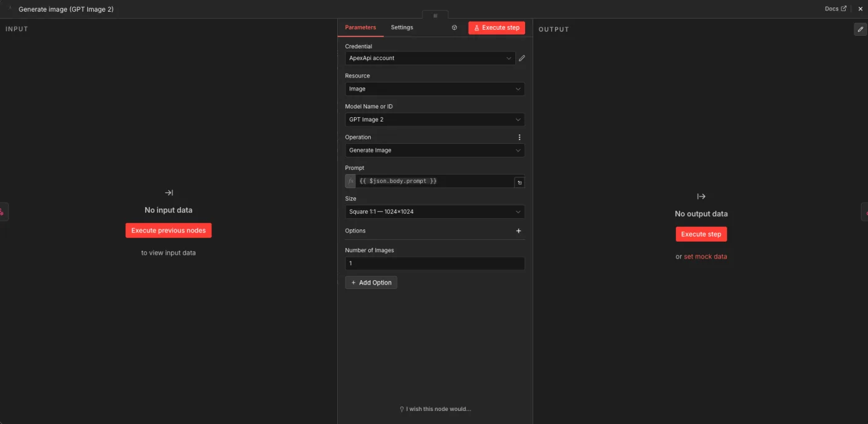This screenshot has height=424, width=868.
Task: Click the panel drag handle at top center
Action: point(435,15)
